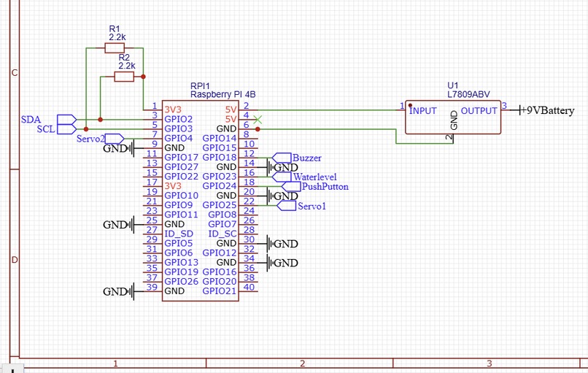
Task: Click the GPIO2 pin label
Action: pos(179,119)
